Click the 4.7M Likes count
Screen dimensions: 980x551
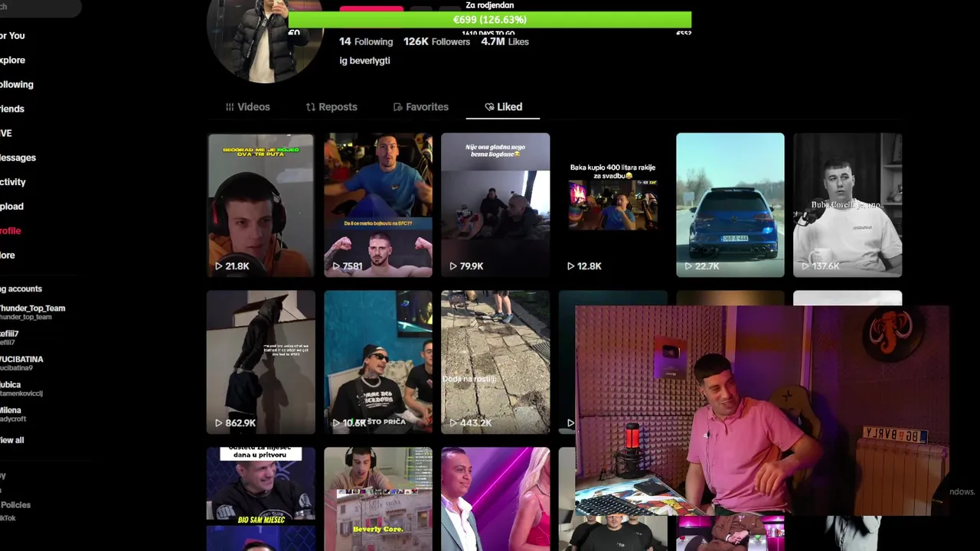(505, 42)
